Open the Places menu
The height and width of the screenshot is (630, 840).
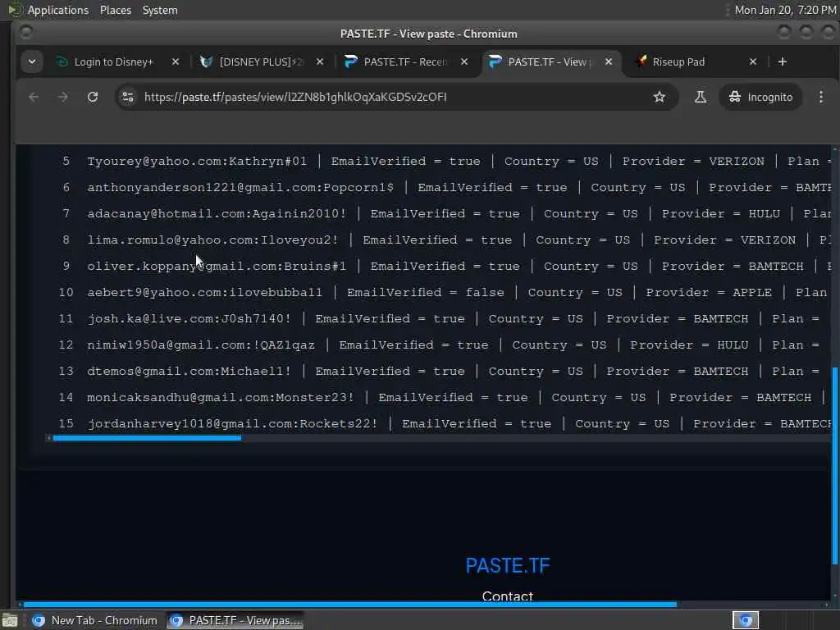click(115, 10)
